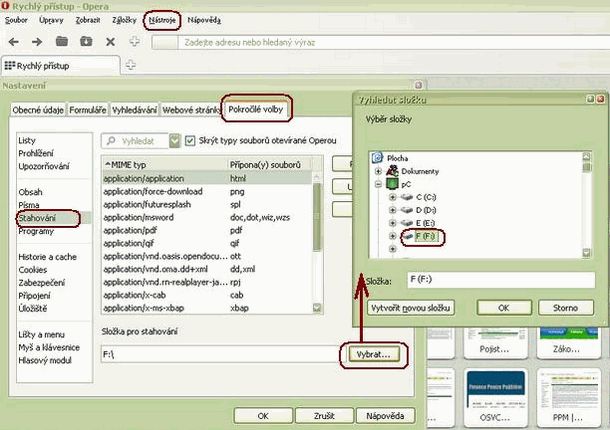
Task: Sort by MIME typ column header
Action: pyautogui.click(x=164, y=165)
